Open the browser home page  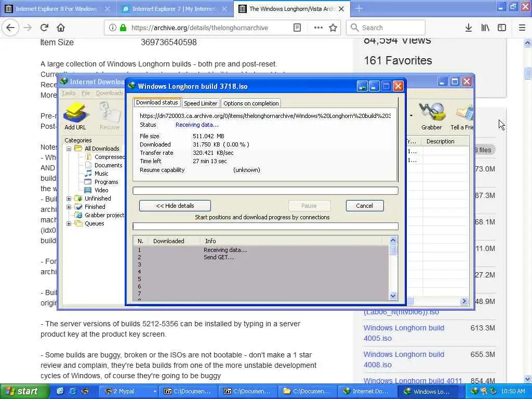click(61, 28)
